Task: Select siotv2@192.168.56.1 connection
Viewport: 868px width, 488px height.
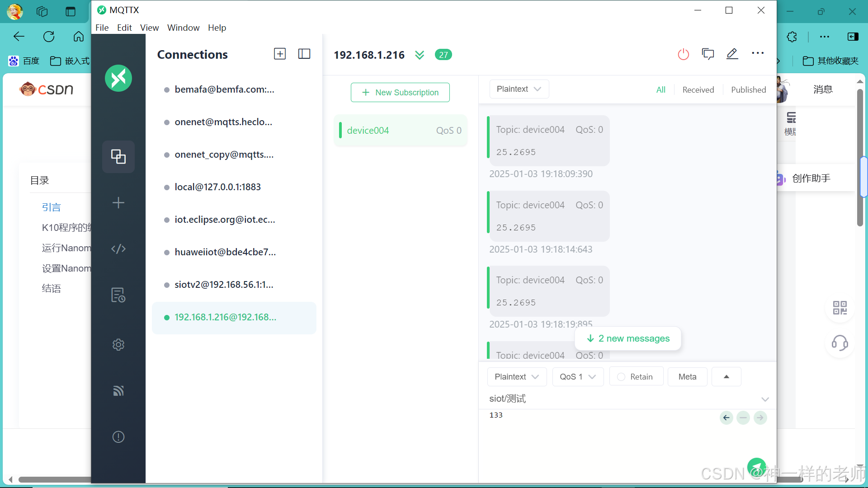Action: [x=234, y=285]
